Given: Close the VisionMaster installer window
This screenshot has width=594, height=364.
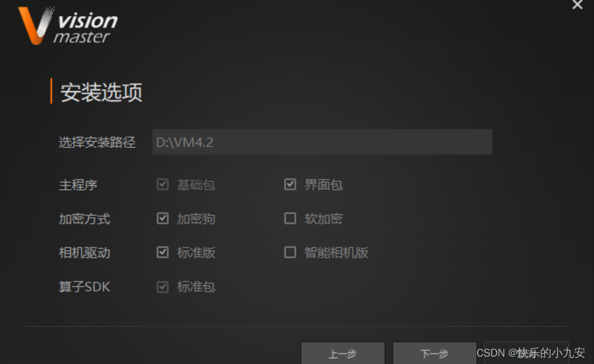Looking at the screenshot, I should pyautogui.click(x=578, y=5).
